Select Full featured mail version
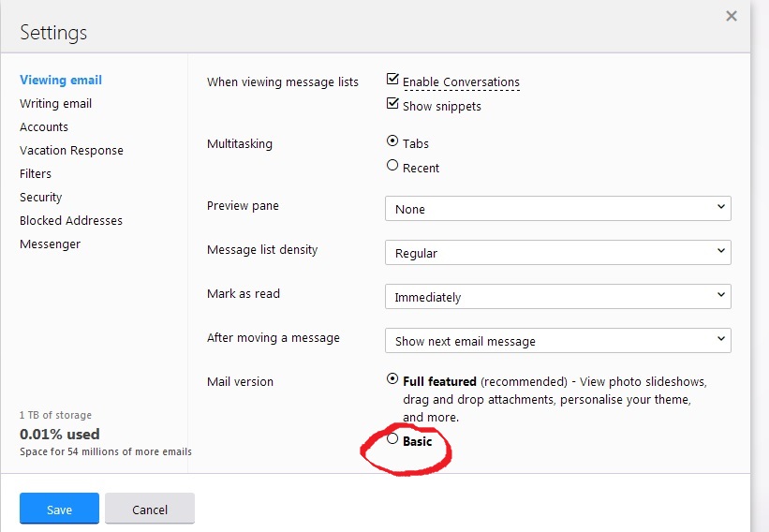This screenshot has height=532, width=769. coord(392,380)
